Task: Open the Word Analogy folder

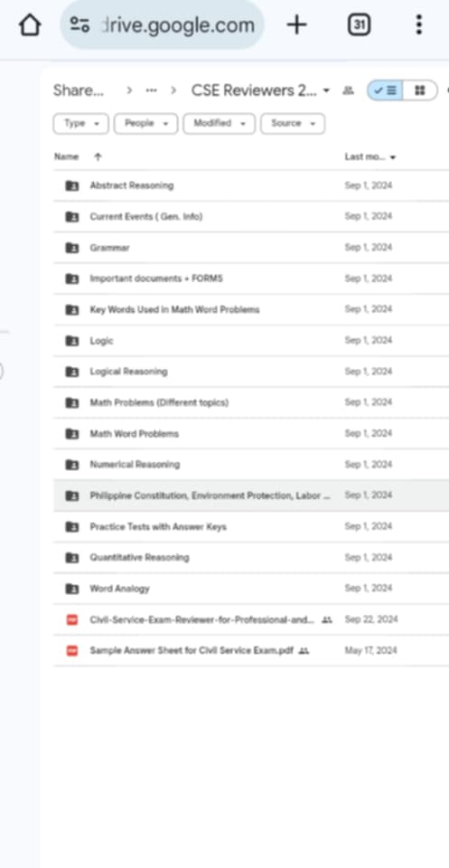Action: click(x=119, y=589)
